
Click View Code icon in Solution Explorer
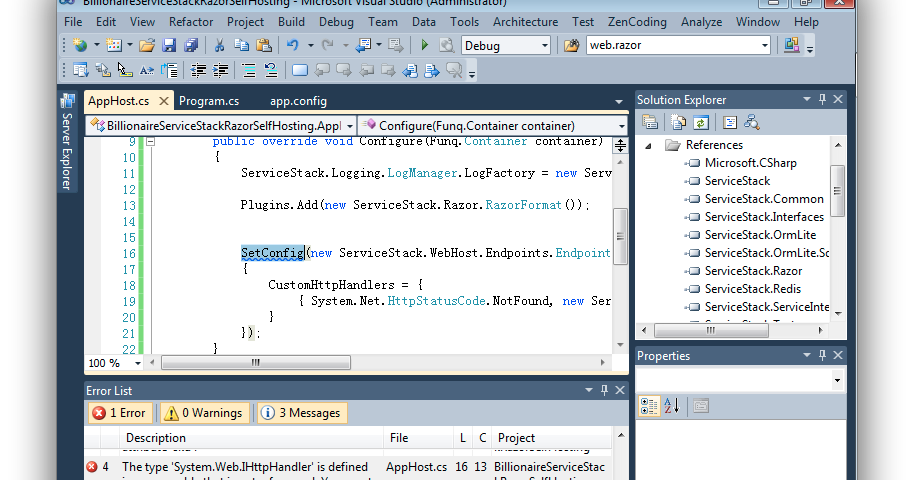tap(729, 122)
